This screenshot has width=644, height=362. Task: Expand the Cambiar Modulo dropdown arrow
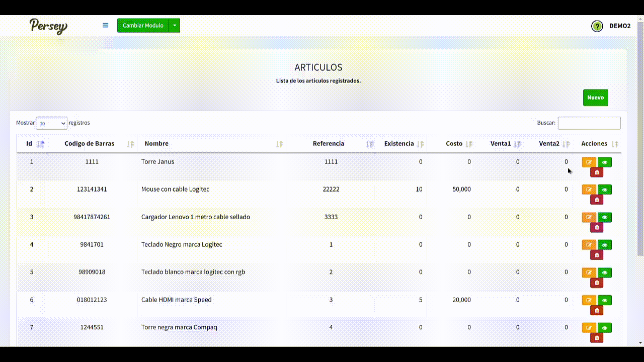[175, 26]
